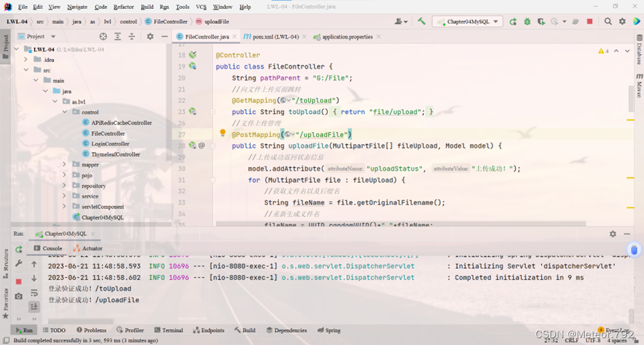This screenshot has height=345, width=644.
Task: Open the Problems tool window button
Action: click(91, 330)
